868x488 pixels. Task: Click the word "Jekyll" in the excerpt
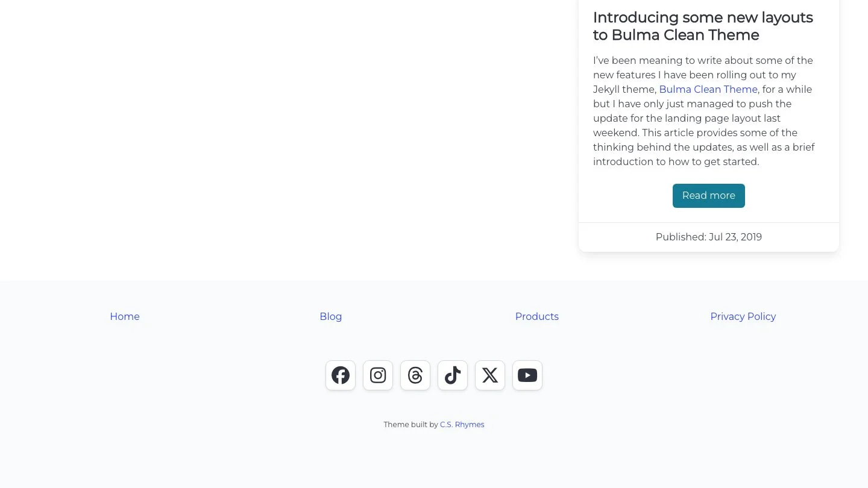click(608, 89)
